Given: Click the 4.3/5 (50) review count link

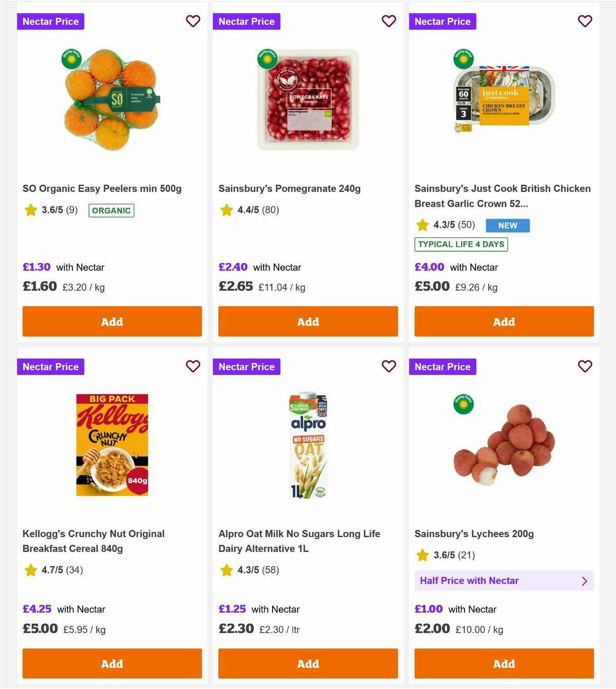Looking at the screenshot, I should coord(450,225).
